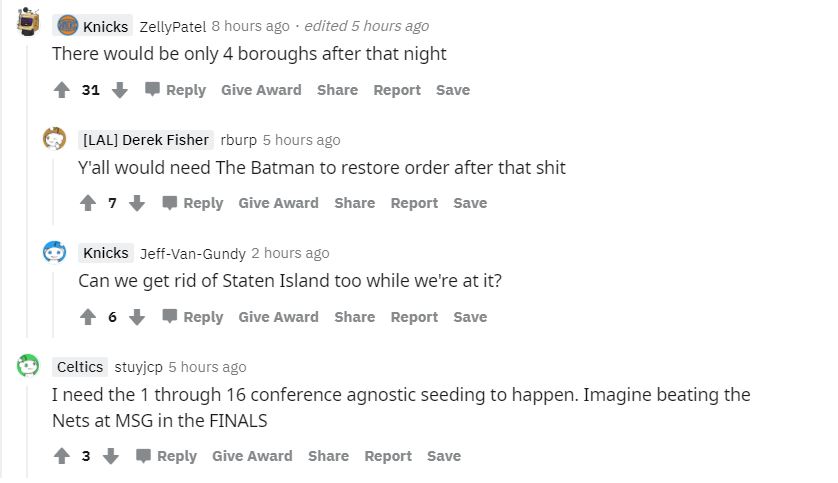
Task: Share stuyjcp's seeding comment
Action: [328, 456]
